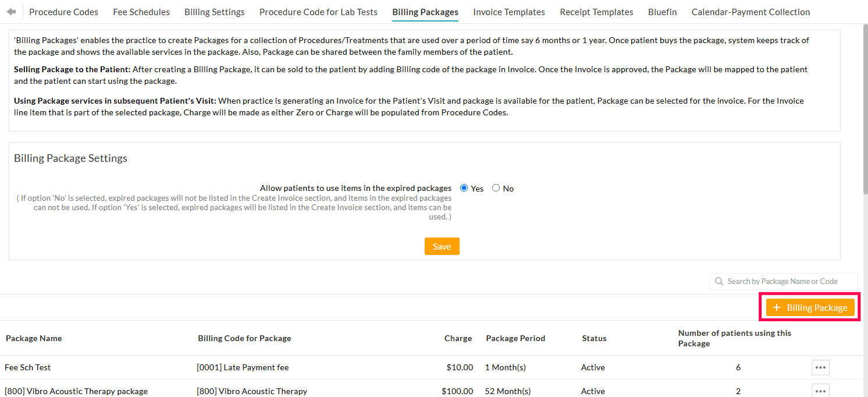
Task: Click the Save button
Action: tap(442, 246)
